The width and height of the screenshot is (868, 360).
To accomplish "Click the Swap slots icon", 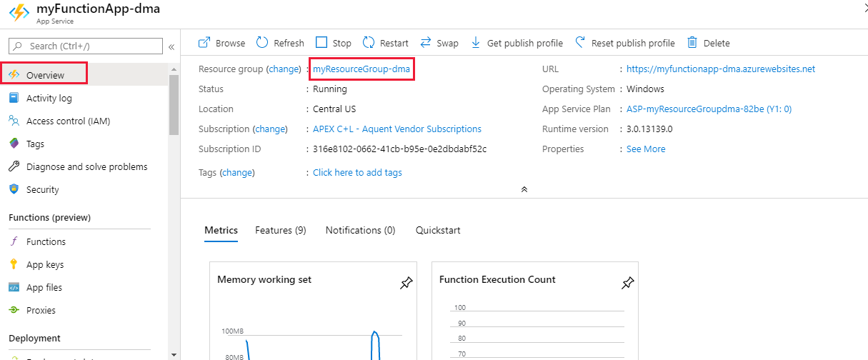I will [x=426, y=43].
